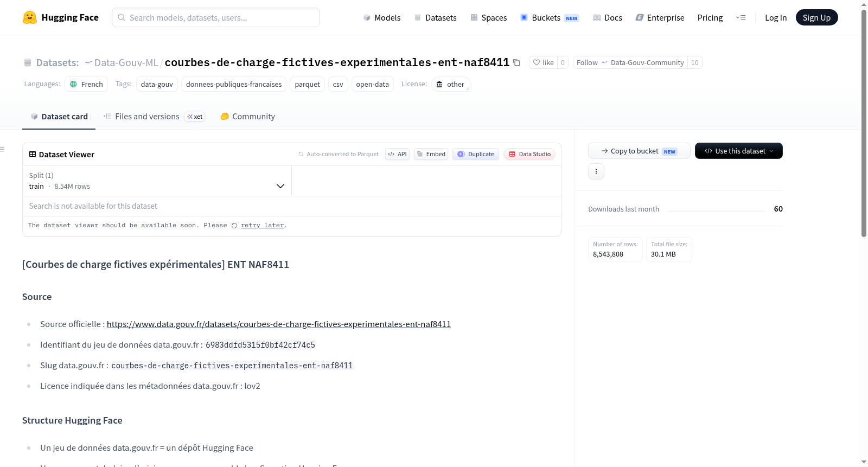
Task: Click the retry later refresh icon
Action: (234, 226)
